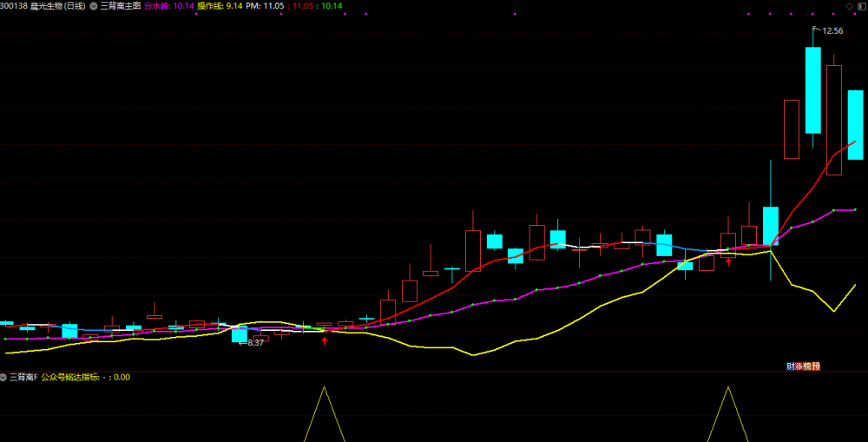Select the 三背离F sub-chart indicator name
The image size is (868, 442).
click(23, 377)
